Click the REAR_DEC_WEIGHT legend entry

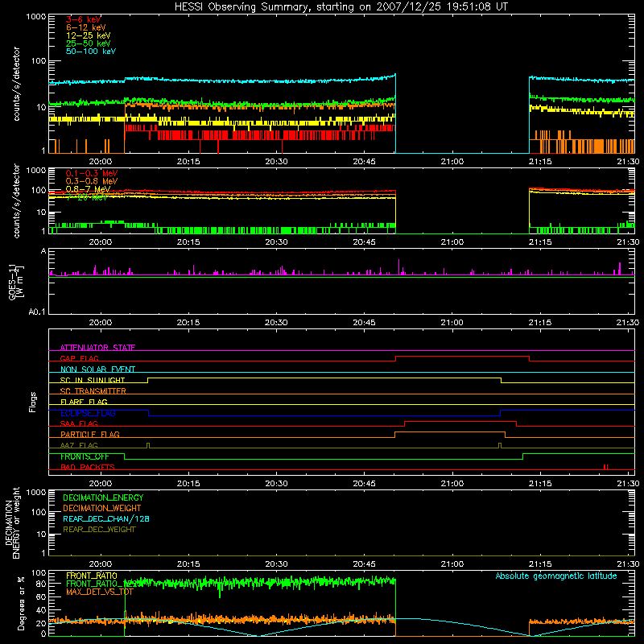tap(99, 530)
